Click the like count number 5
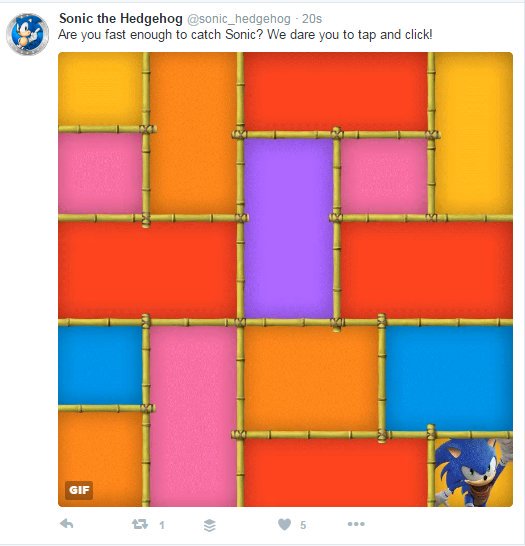The width and height of the screenshot is (525, 546). coord(303,525)
